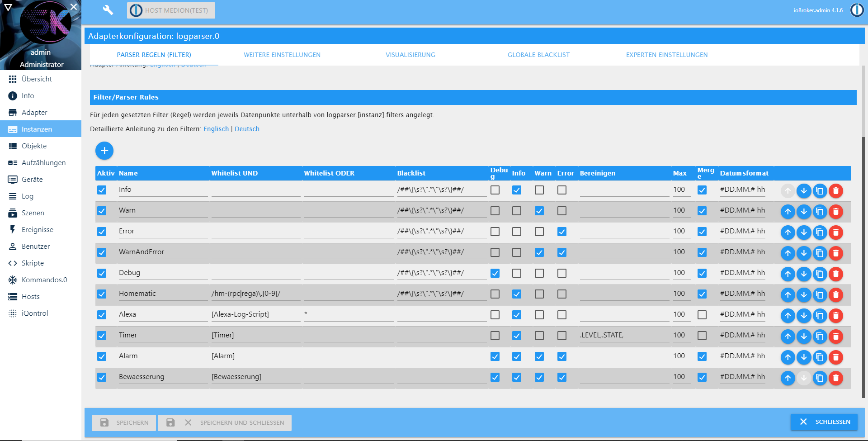Delete the Bewaesserung rule

coord(836,378)
